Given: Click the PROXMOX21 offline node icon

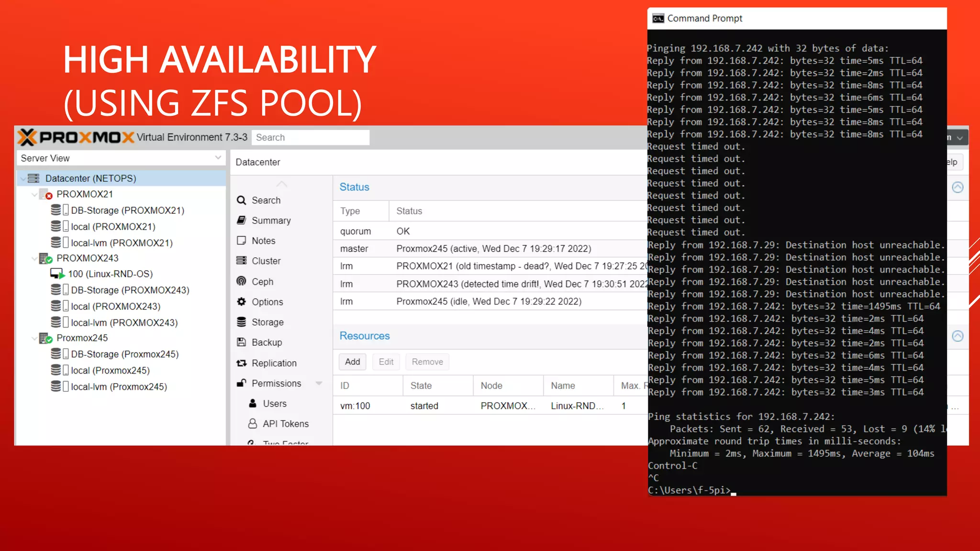Looking at the screenshot, I should [46, 194].
